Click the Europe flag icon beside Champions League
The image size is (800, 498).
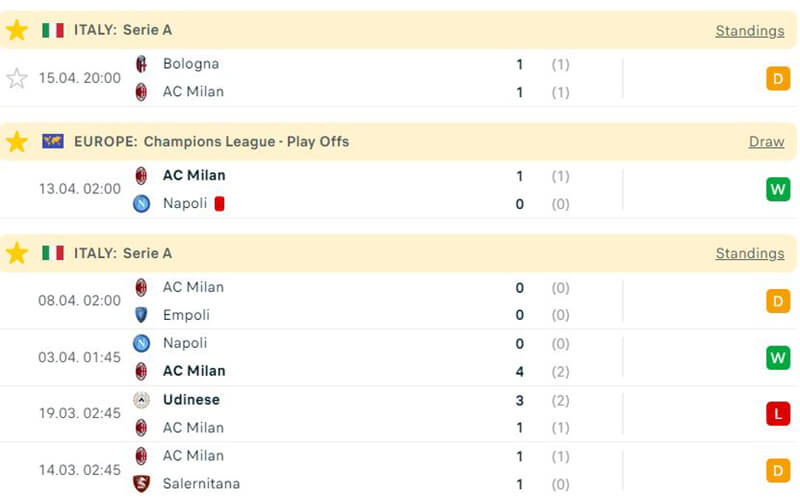(x=53, y=142)
